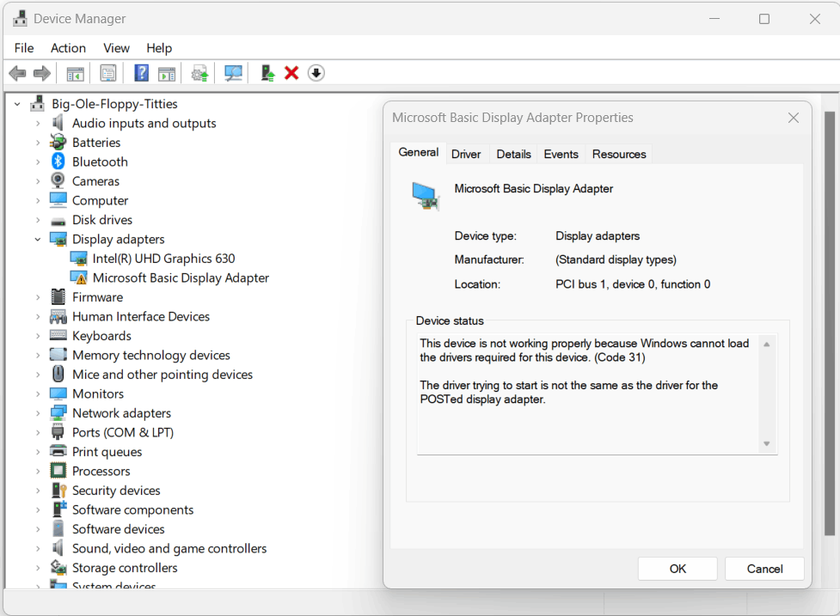The width and height of the screenshot is (840, 616).
Task: Click the Security devices icon
Action: 58,490
